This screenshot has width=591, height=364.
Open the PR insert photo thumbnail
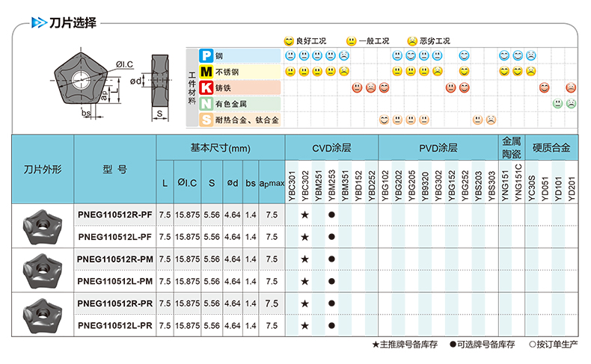click(43, 315)
